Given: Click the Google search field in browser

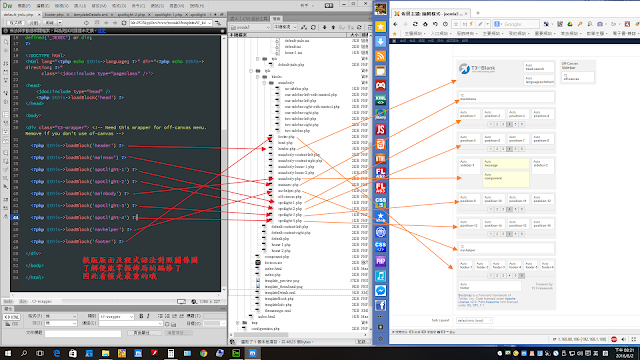Looking at the screenshot, I should pos(517,24).
